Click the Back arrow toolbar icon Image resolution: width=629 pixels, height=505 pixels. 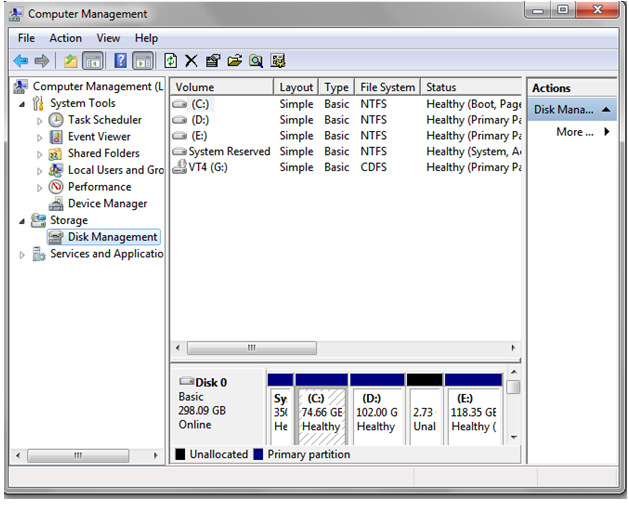click(x=20, y=61)
